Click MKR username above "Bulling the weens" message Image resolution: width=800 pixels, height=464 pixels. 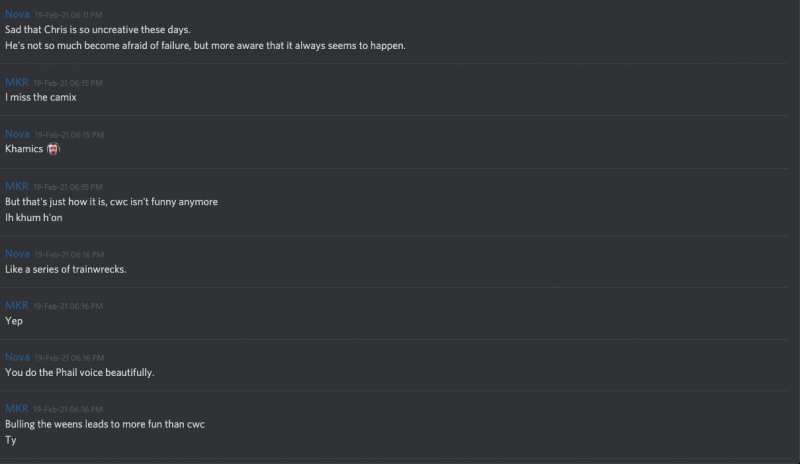point(17,409)
